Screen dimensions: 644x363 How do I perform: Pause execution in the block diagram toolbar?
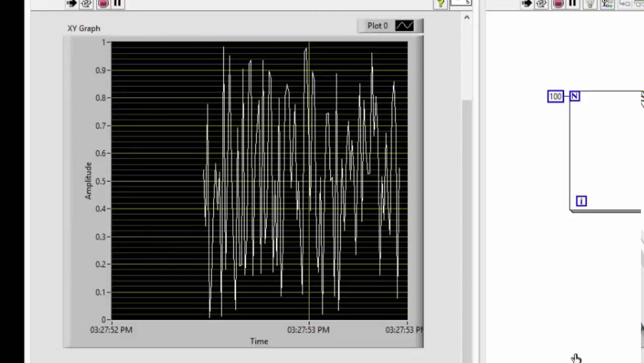[572, 4]
